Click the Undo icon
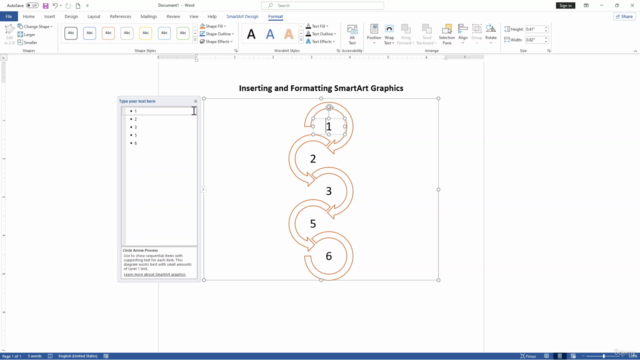Screen dimensions: 640x360 55,6
